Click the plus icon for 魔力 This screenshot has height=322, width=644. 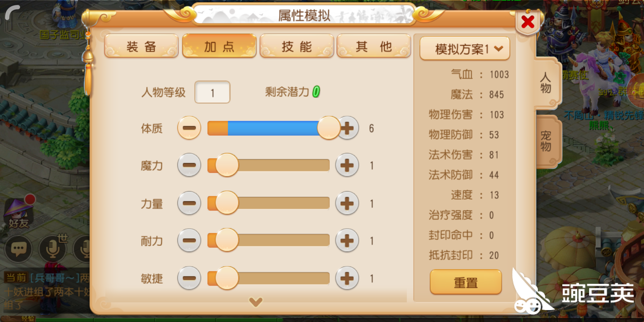[x=347, y=165]
